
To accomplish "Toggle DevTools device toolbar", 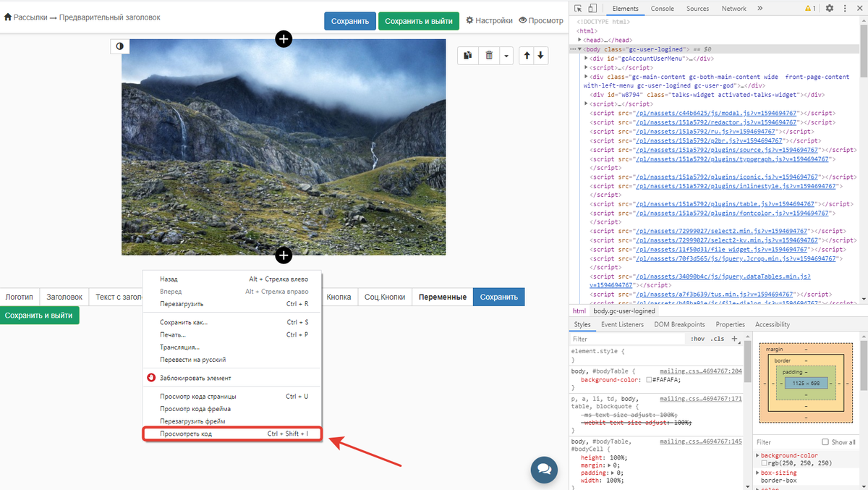I will click(x=592, y=9).
